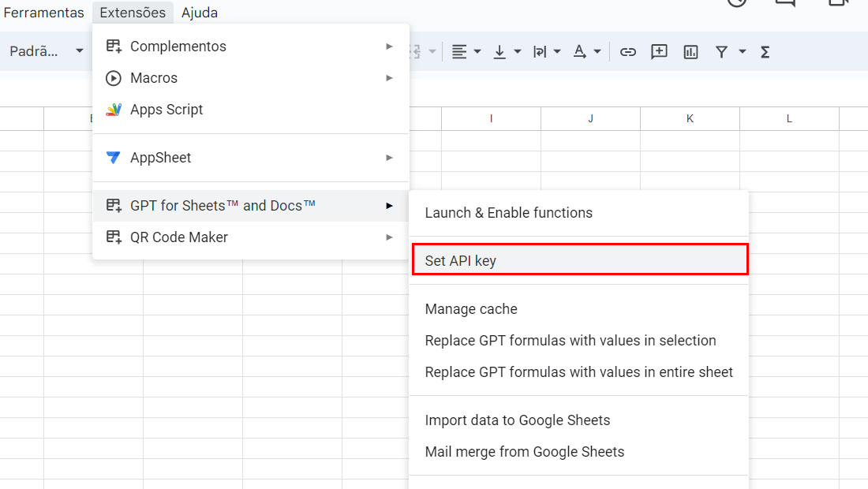
Task: Click vertical align icon
Action: (x=499, y=52)
